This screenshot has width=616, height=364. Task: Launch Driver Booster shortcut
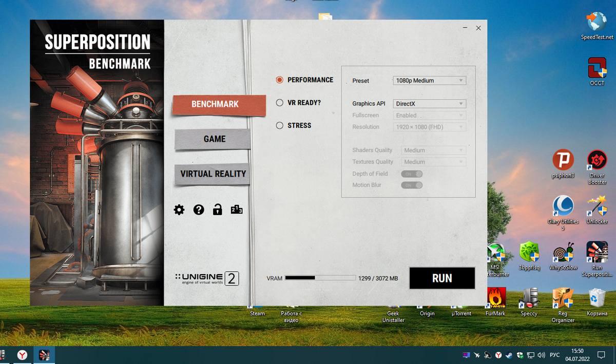coord(597,167)
